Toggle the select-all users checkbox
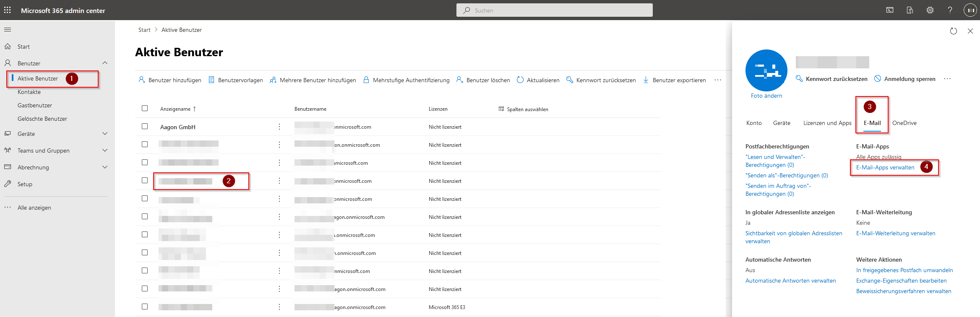Image resolution: width=980 pixels, height=317 pixels. (145, 108)
